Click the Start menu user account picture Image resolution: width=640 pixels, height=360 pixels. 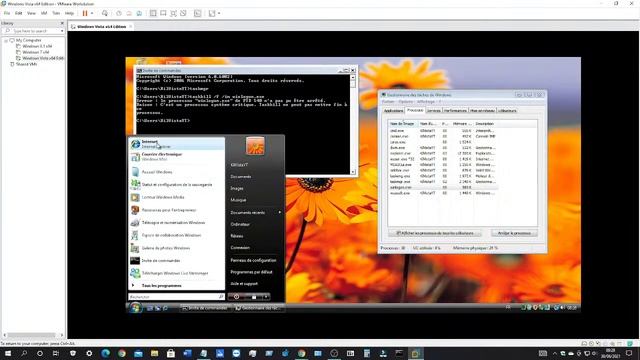coord(255,146)
